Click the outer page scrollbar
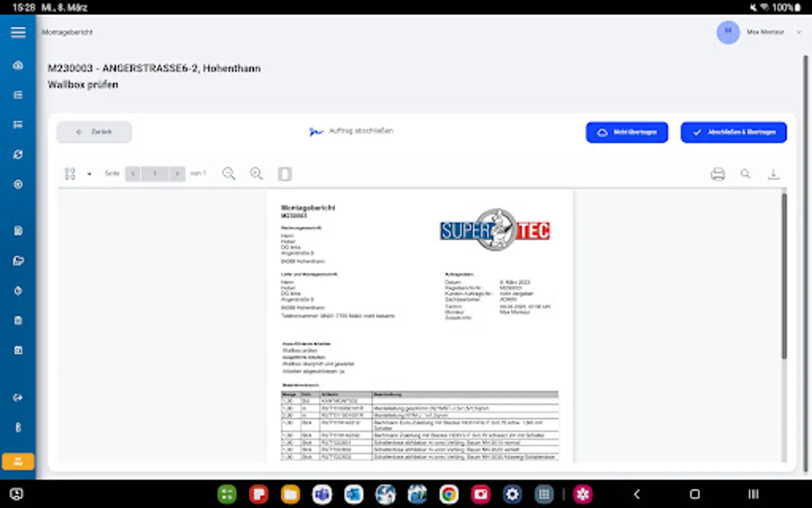This screenshot has width=812, height=508. (806, 262)
